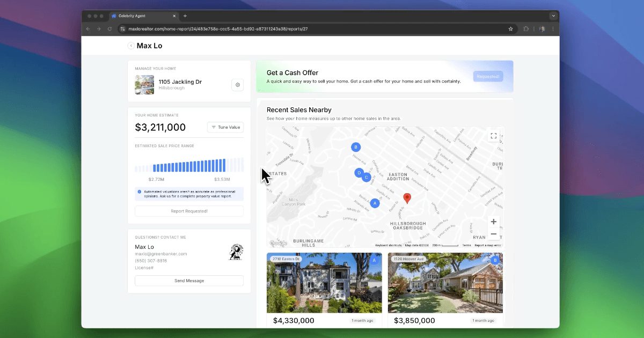Open a new browser tab
The height and width of the screenshot is (338, 644).
(185, 16)
